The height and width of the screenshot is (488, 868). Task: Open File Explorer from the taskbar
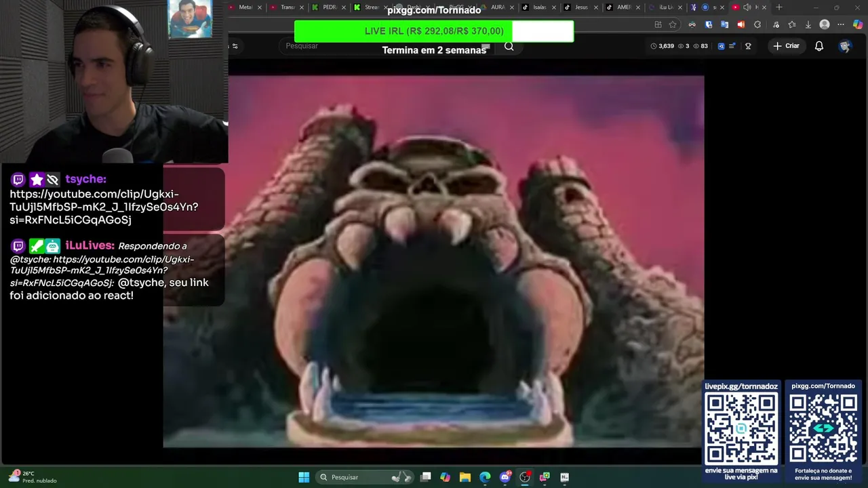tap(465, 477)
